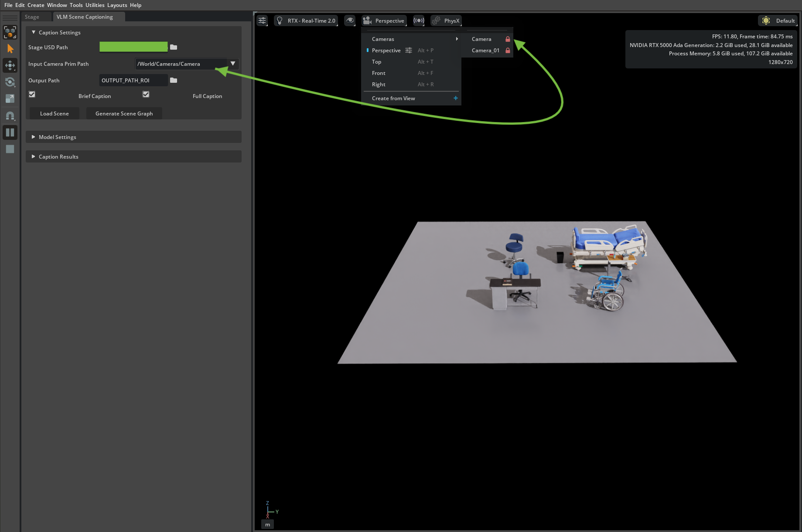Click the Generate Scene Graph button
This screenshot has width=802, height=532.
[124, 114]
